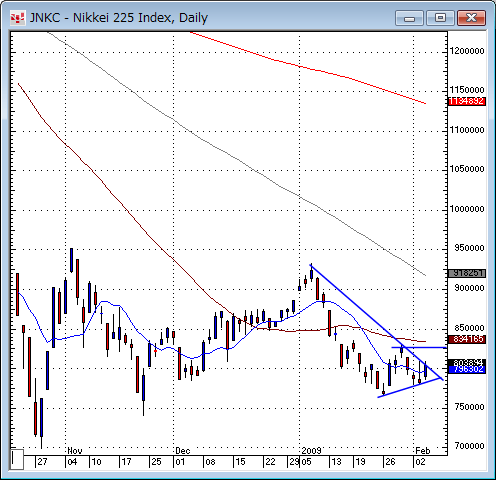Click the date label 15 on time axis
The width and height of the screenshot is (496, 480).
[240, 462]
